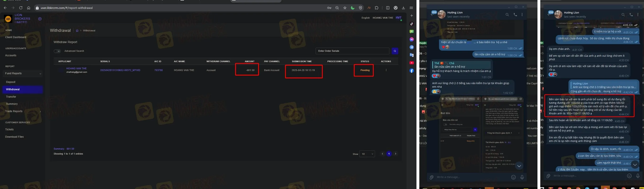Open the AI chat sidebar icon

point(411,31)
